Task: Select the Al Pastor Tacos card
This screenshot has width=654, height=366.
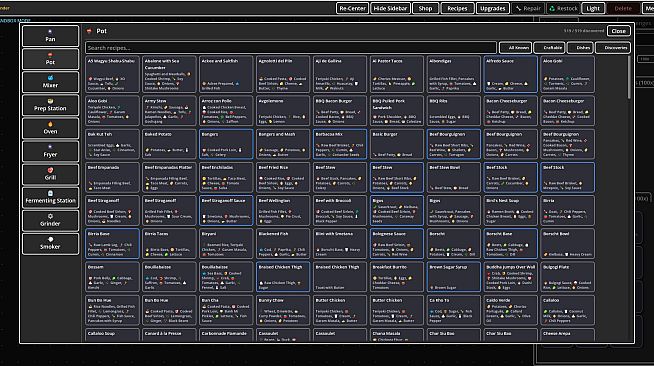Action: pyautogui.click(x=397, y=74)
